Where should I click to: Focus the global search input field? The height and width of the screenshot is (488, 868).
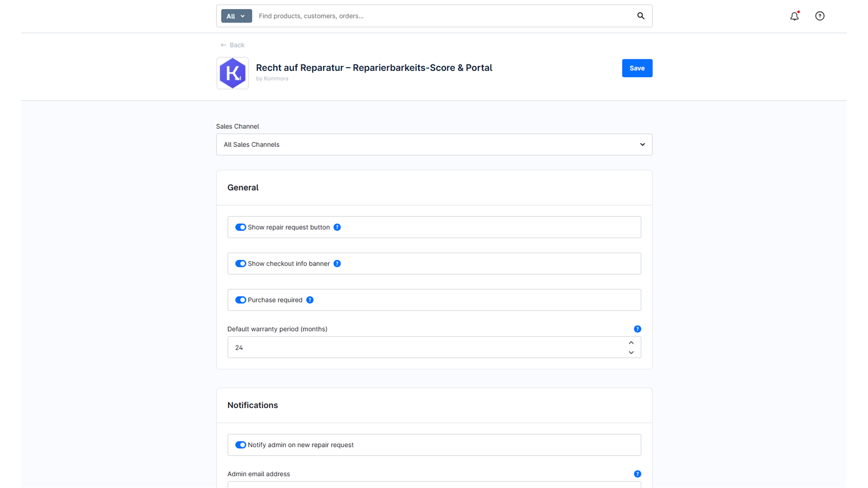pyautogui.click(x=443, y=16)
